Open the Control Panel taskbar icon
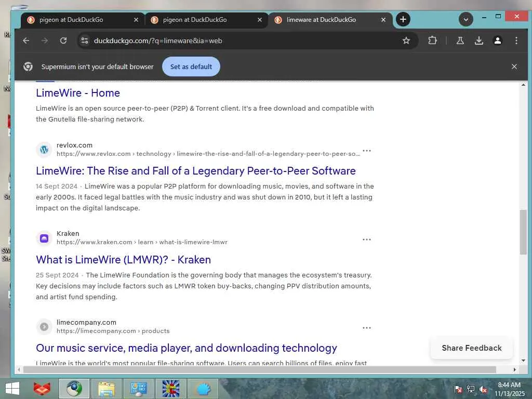This screenshot has width=532, height=399. click(138, 389)
